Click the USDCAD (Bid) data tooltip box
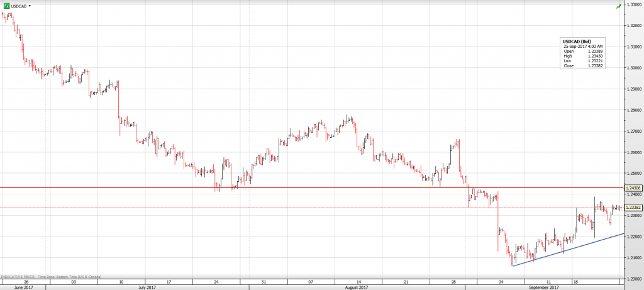 582,53
